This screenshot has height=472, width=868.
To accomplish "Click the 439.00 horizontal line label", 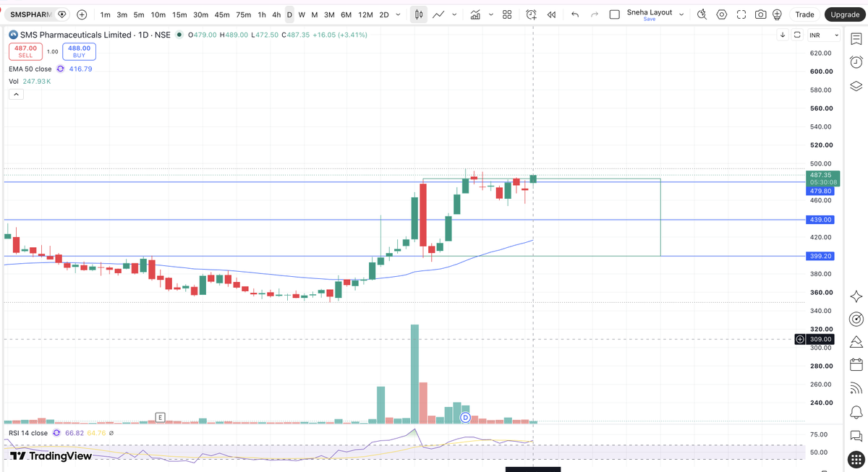I will click(x=821, y=220).
